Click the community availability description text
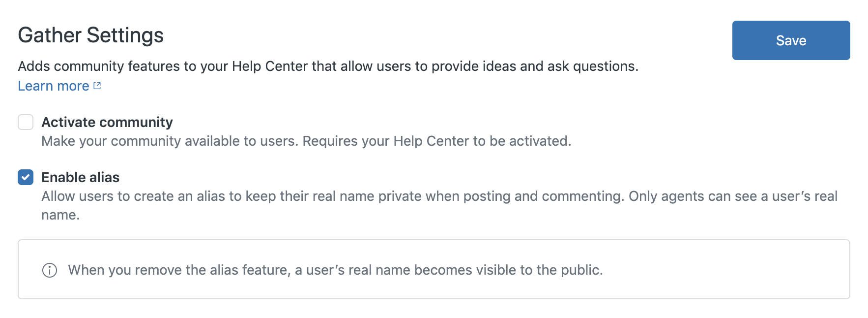Image resolution: width=868 pixels, height=318 pixels. point(306,141)
